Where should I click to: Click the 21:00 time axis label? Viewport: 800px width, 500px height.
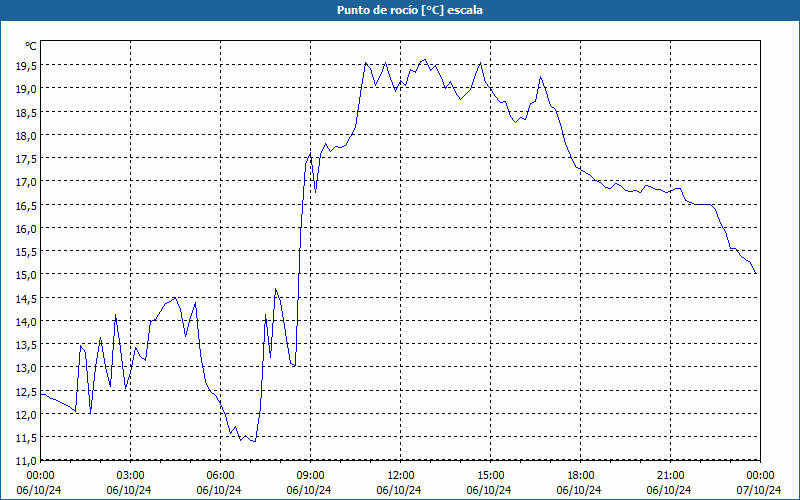point(670,476)
